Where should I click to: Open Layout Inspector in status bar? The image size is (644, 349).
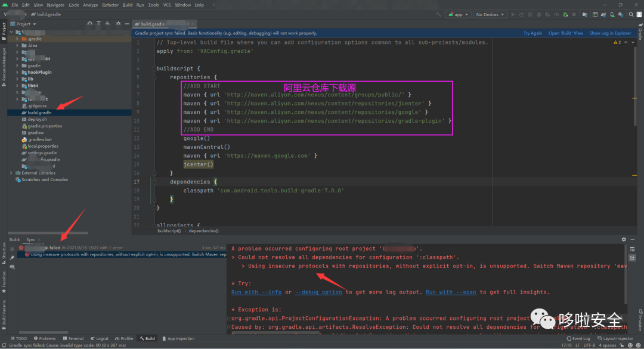[615, 338]
